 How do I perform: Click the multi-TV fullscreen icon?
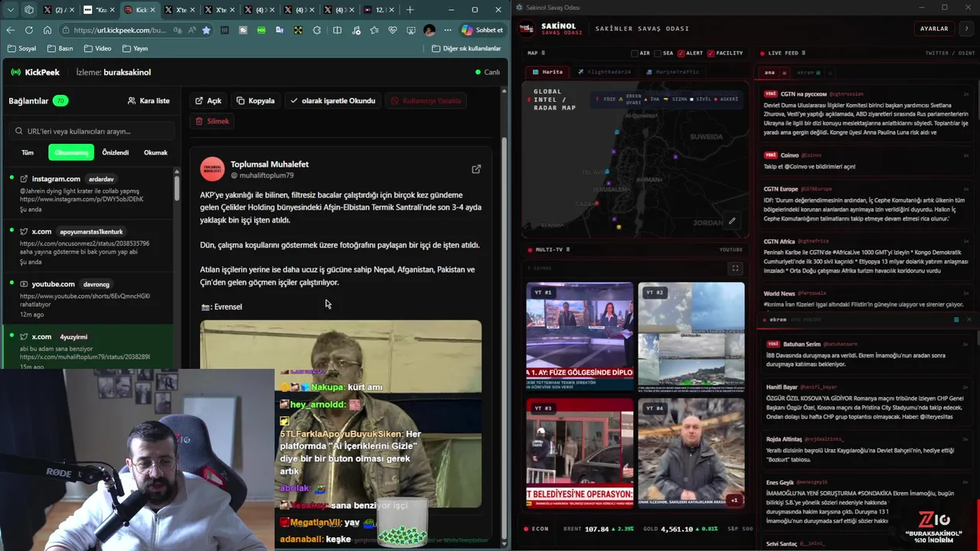coord(735,268)
